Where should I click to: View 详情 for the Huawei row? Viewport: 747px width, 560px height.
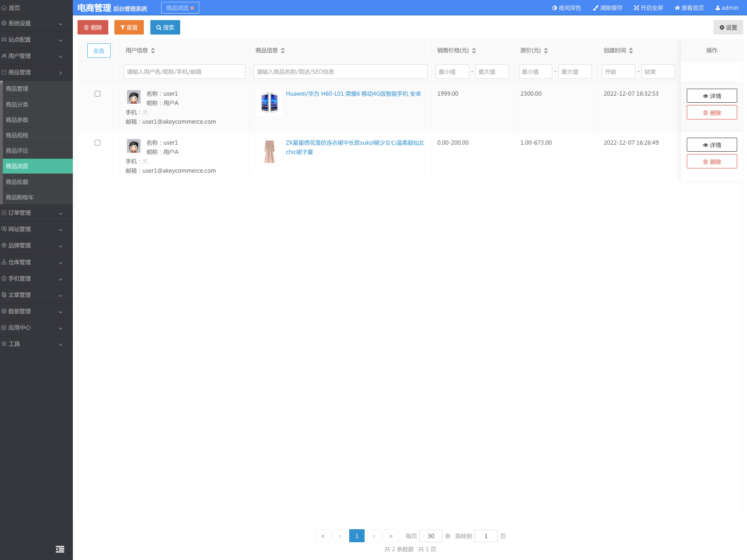pos(712,96)
